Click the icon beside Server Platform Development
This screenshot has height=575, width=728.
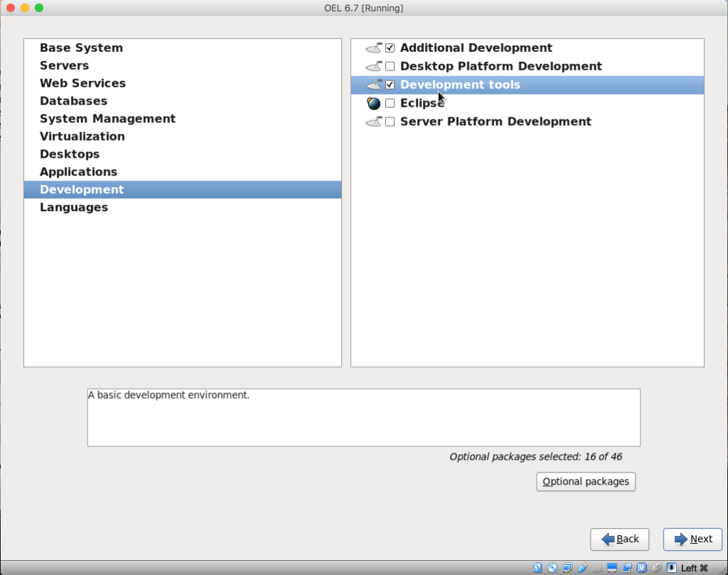374,122
